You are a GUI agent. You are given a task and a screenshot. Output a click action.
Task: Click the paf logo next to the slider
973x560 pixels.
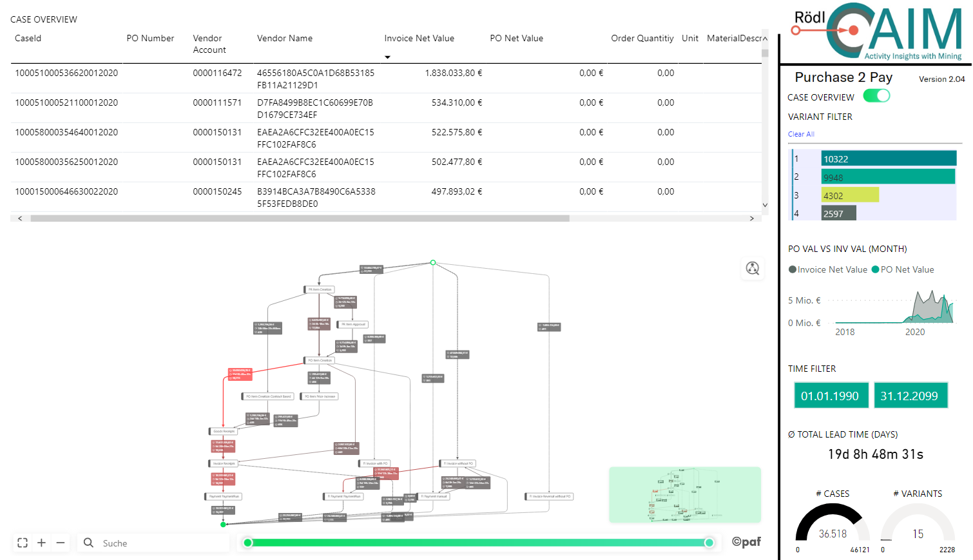click(x=746, y=542)
